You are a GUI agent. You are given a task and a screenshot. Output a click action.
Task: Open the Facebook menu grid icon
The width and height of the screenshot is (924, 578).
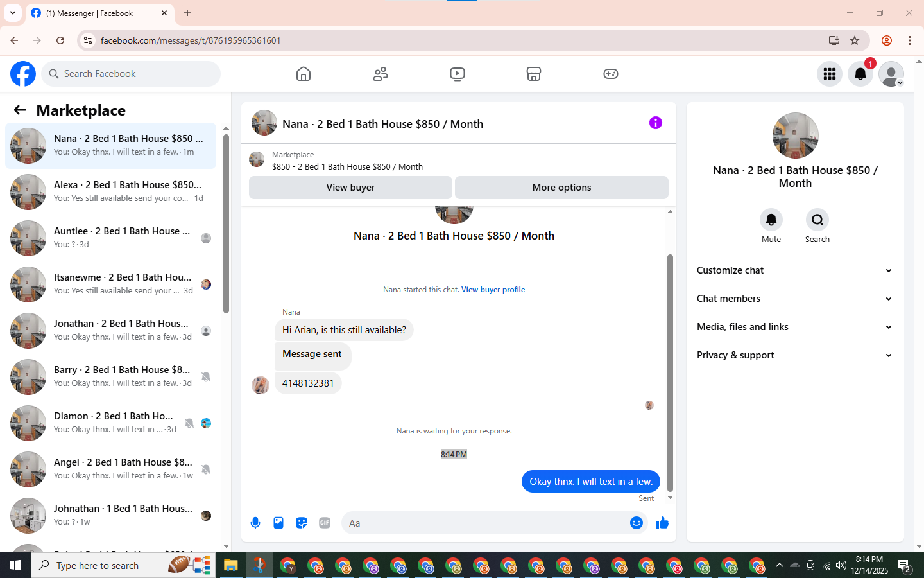coord(830,74)
